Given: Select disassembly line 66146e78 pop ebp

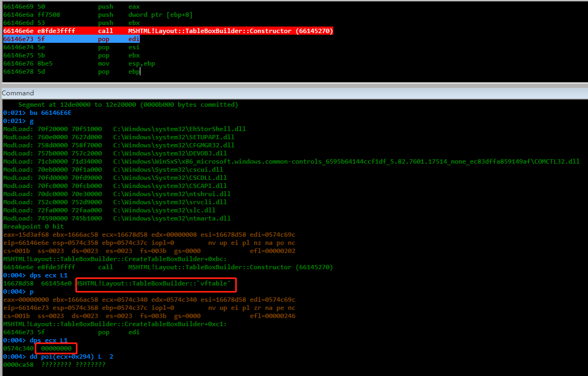Looking at the screenshot, I should 71,72.
